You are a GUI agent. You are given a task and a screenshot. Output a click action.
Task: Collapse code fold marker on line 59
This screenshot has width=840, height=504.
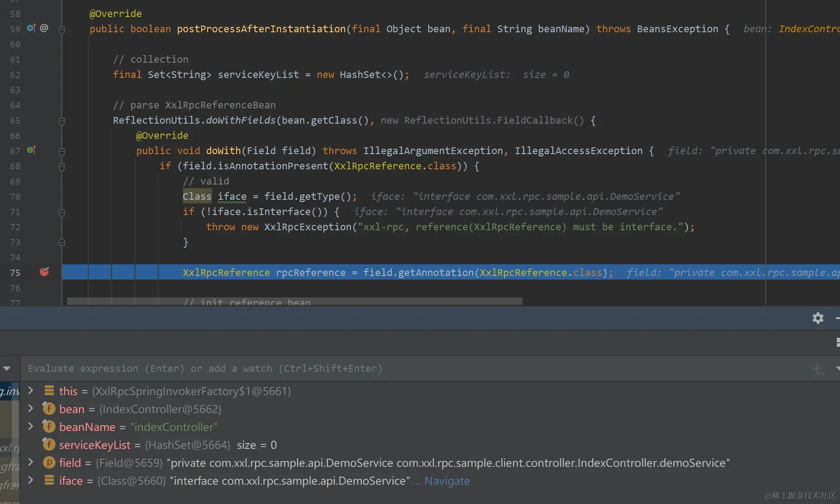[x=62, y=30]
